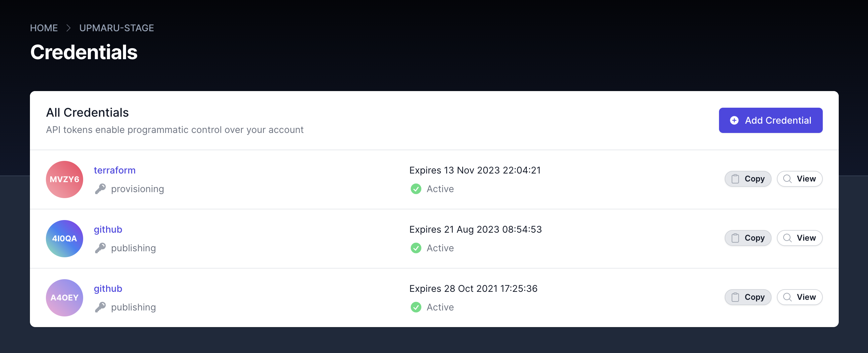Open the github link expiring Oct 2021
Screen dimensions: 868x353
(x=108, y=289)
